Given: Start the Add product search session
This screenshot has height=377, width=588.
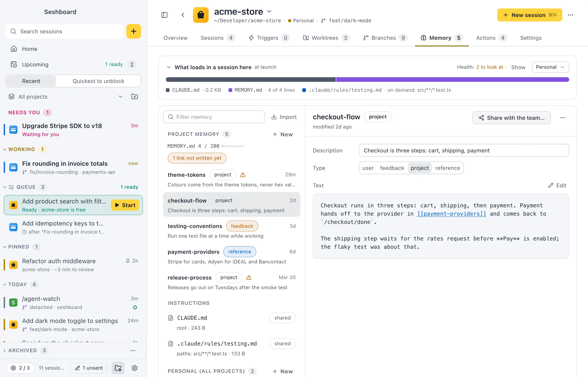Looking at the screenshot, I should pos(125,205).
